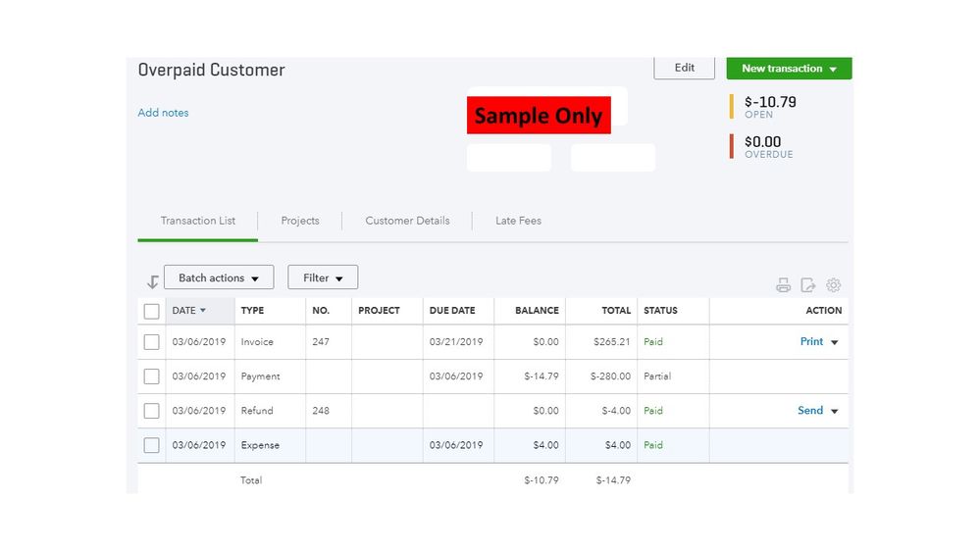Open the Batch actions dropdown
The height and width of the screenshot is (551, 980).
pos(219,277)
